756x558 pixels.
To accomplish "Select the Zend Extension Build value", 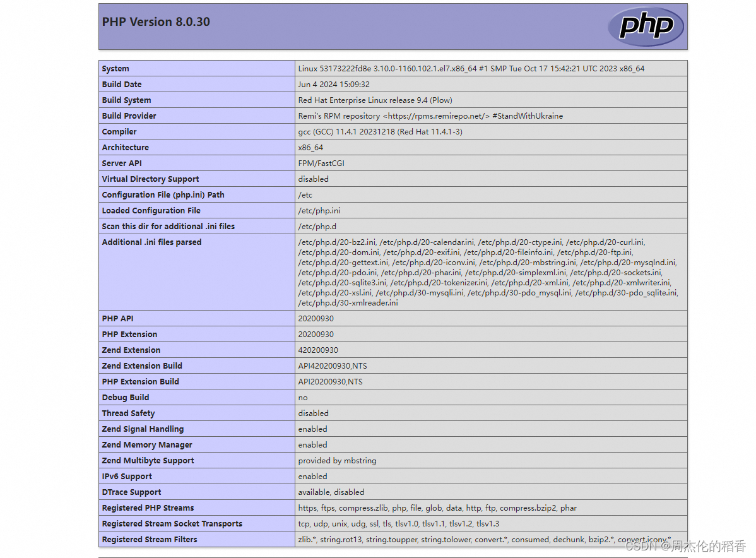I will click(333, 365).
